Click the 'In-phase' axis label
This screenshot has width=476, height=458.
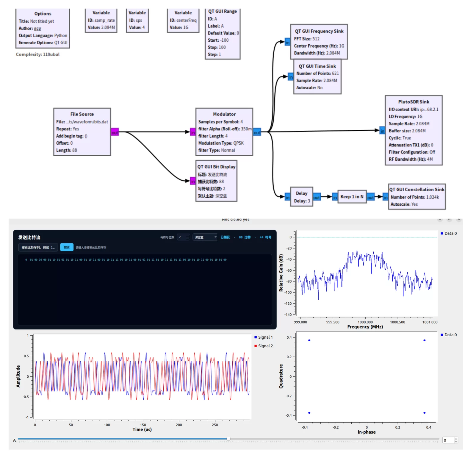(367, 432)
